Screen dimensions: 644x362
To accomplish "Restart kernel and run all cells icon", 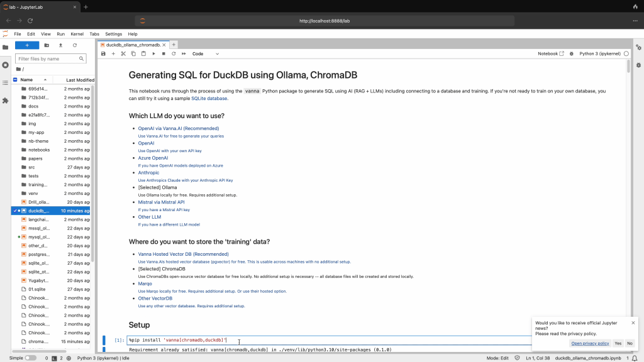I will (x=184, y=54).
